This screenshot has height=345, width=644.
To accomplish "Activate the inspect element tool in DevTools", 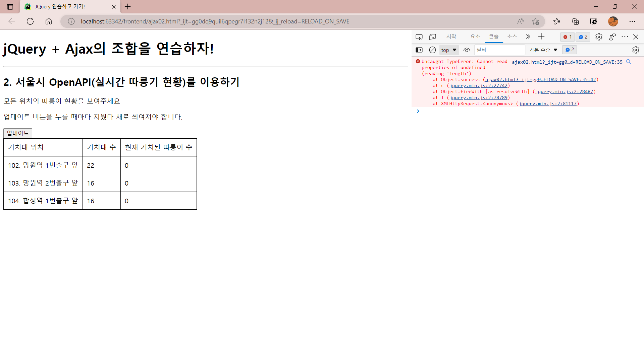I will (419, 37).
